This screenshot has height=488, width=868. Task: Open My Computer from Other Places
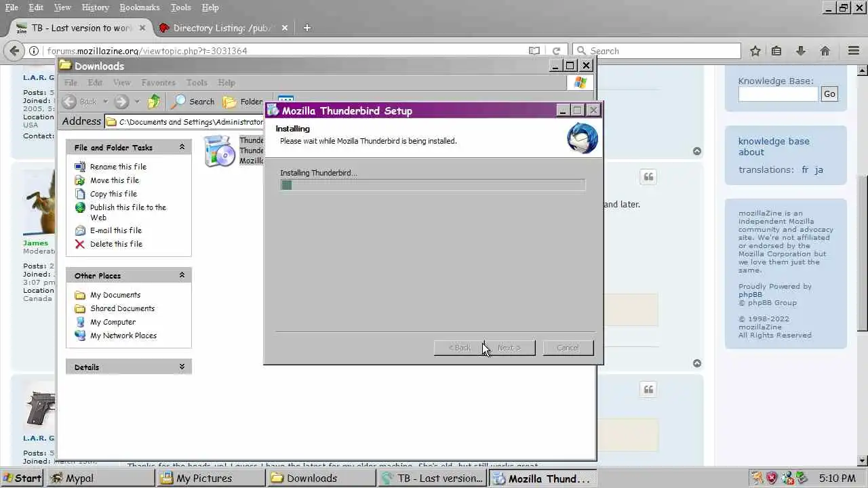pos(113,322)
